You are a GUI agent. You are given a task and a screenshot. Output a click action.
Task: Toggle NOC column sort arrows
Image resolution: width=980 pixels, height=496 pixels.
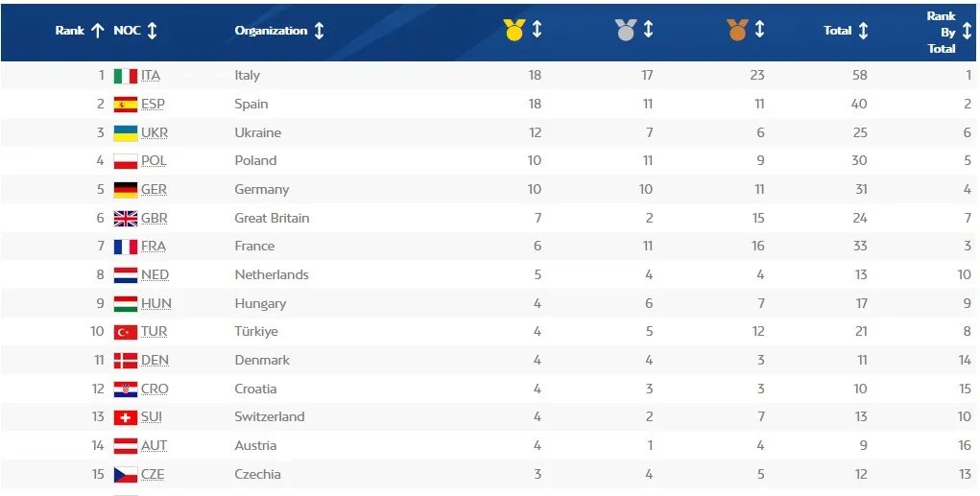tap(152, 31)
